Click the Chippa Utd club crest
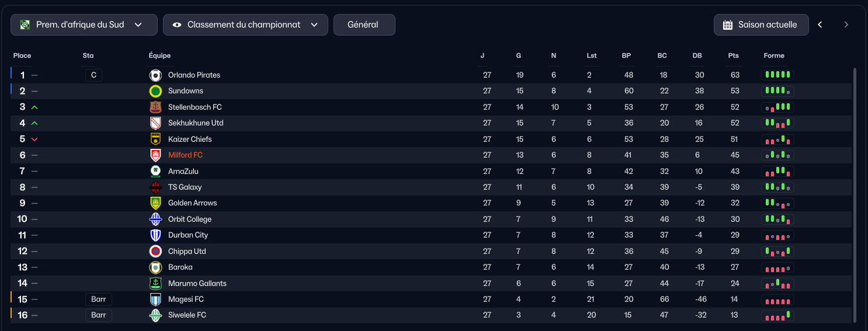Screen dimensions: 868x331 pos(155,252)
